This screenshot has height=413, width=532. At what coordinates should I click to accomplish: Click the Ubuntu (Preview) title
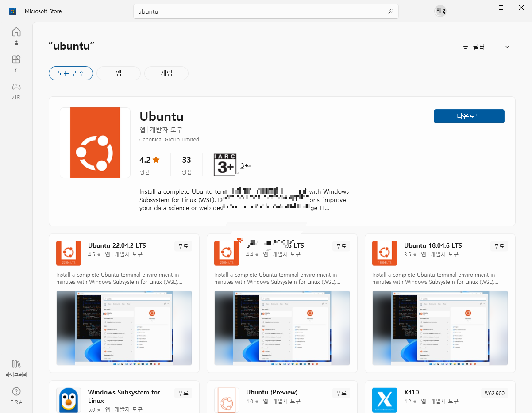coord(272,392)
